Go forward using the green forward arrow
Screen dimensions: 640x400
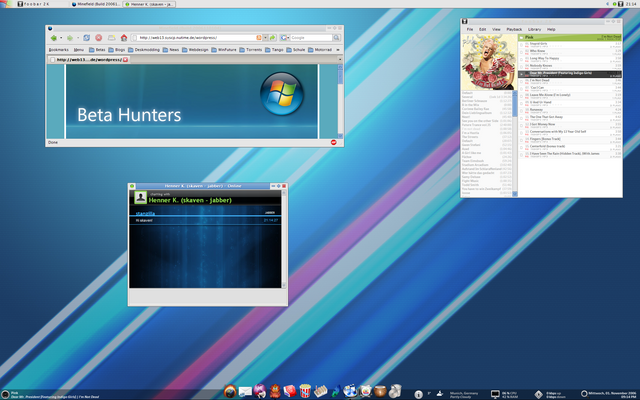point(70,38)
